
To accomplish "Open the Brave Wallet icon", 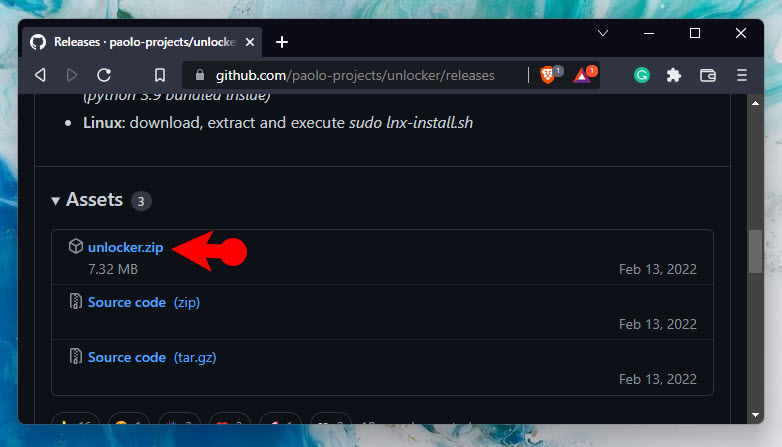I will click(x=708, y=75).
